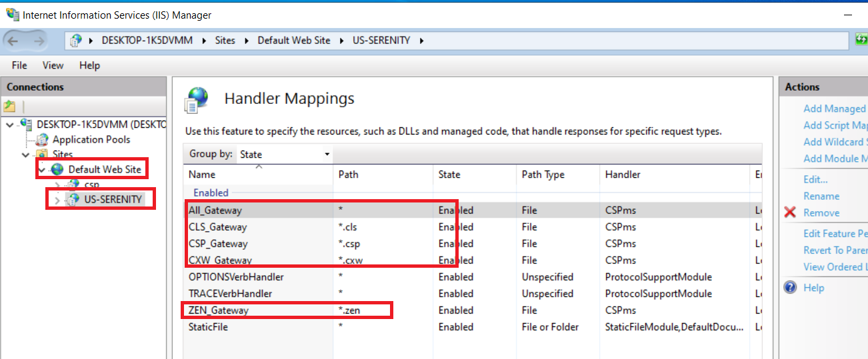Image resolution: width=868 pixels, height=359 pixels.
Task: Click DESKTOP-1K5DVMM breadcrumb in address bar
Action: click(147, 41)
